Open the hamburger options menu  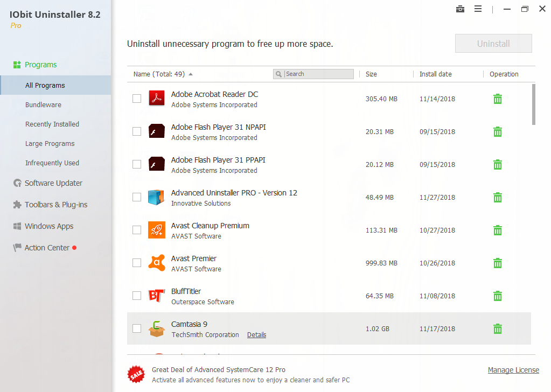pos(478,9)
